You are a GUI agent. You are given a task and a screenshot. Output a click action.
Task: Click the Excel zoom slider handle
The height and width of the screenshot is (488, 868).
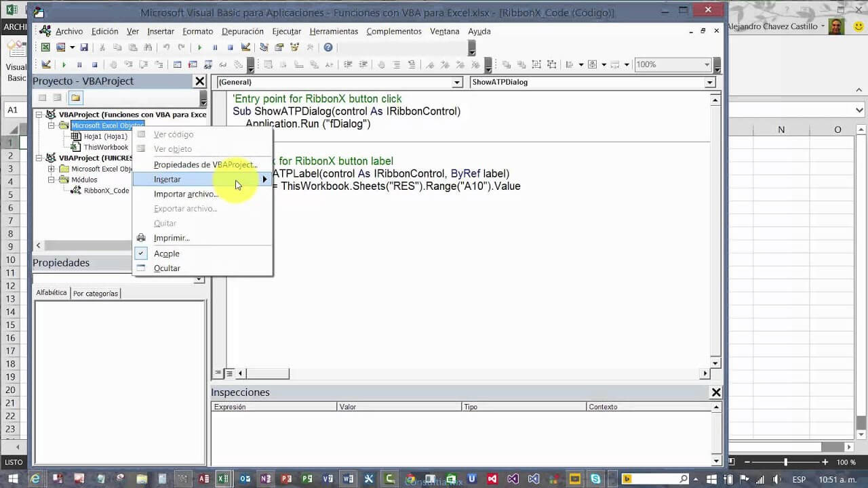785,462
